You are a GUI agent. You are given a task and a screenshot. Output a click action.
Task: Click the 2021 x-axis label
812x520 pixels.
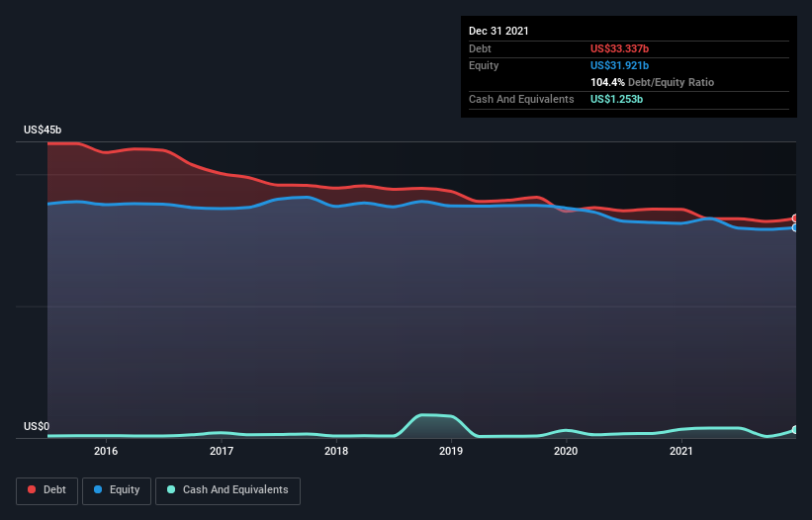(x=681, y=451)
